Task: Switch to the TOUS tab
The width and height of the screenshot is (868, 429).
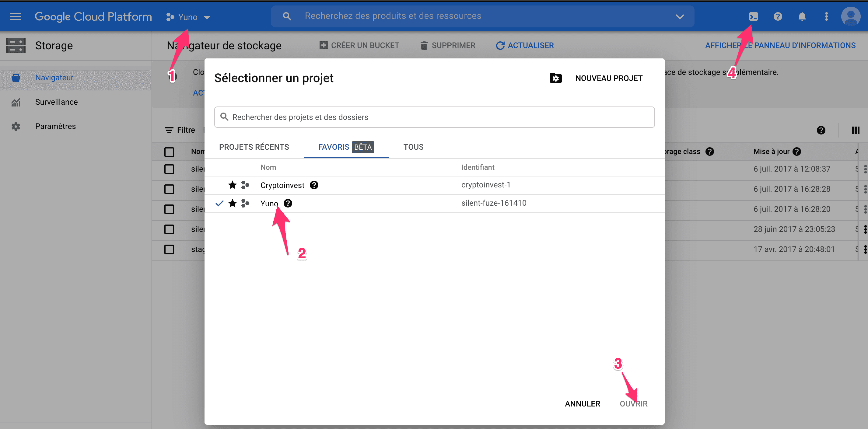Action: pyautogui.click(x=413, y=147)
